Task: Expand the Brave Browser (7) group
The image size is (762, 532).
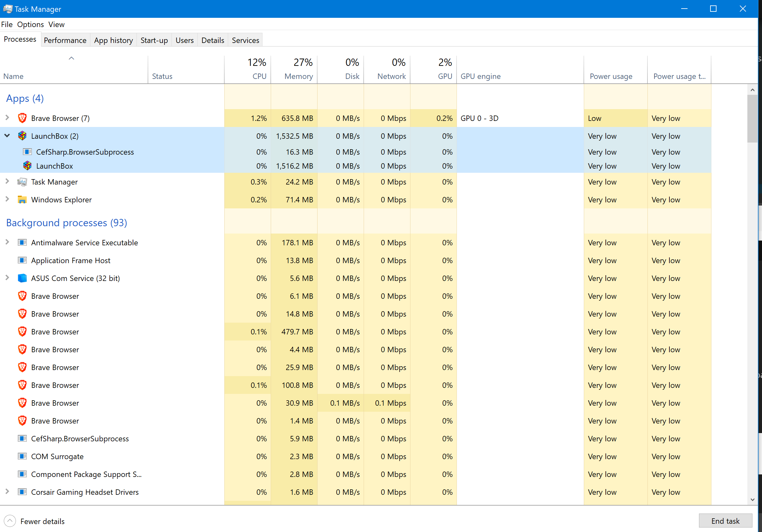Action: point(7,117)
